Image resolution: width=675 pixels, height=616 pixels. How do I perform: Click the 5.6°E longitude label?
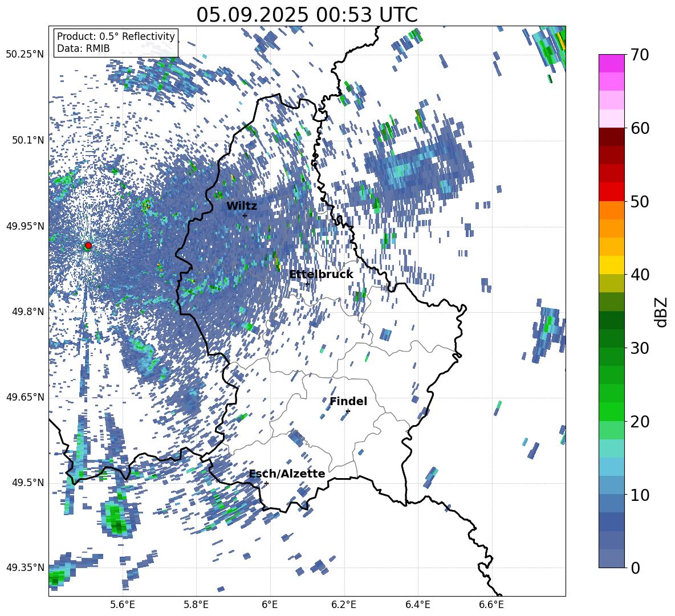coord(122,605)
